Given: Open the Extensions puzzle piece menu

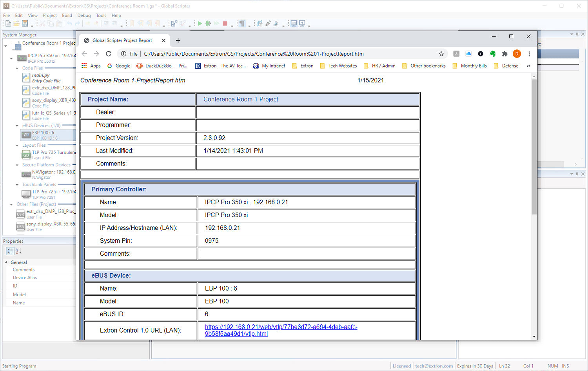Looking at the screenshot, I should [505, 54].
